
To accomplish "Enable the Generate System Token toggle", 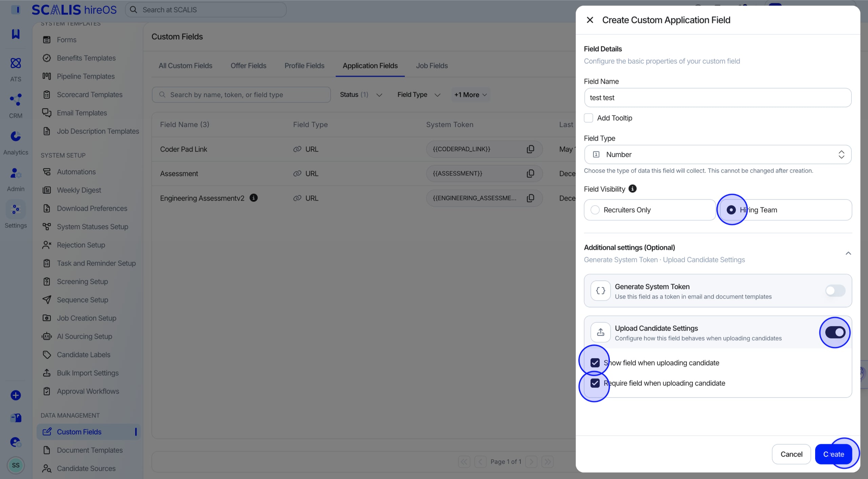I will pyautogui.click(x=835, y=290).
